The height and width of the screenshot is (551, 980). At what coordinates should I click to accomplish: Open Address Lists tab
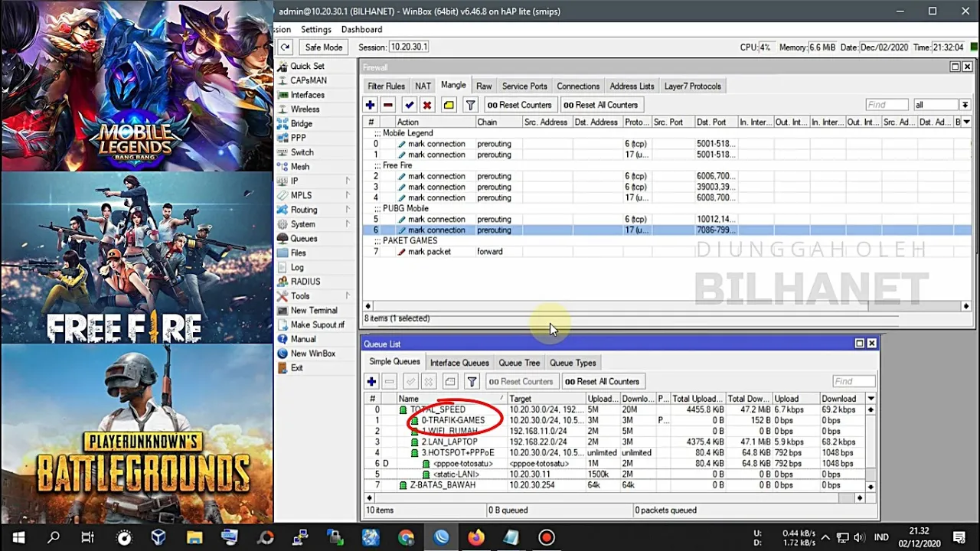point(632,86)
